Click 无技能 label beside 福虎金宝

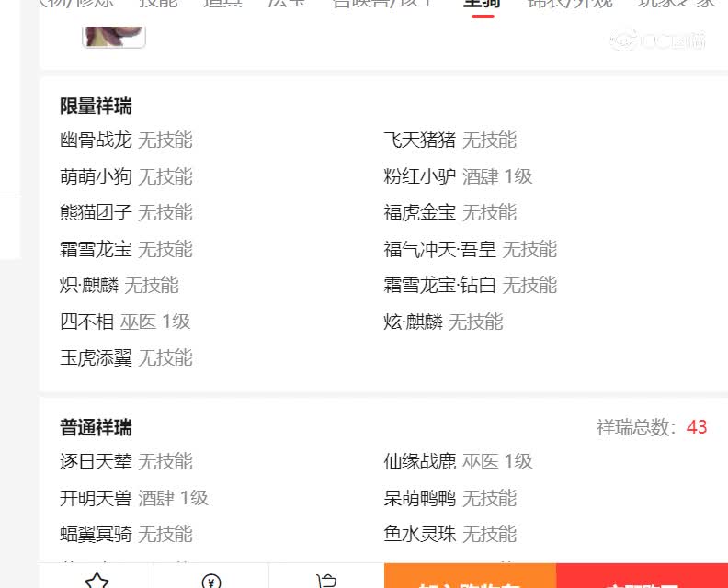click(x=489, y=212)
